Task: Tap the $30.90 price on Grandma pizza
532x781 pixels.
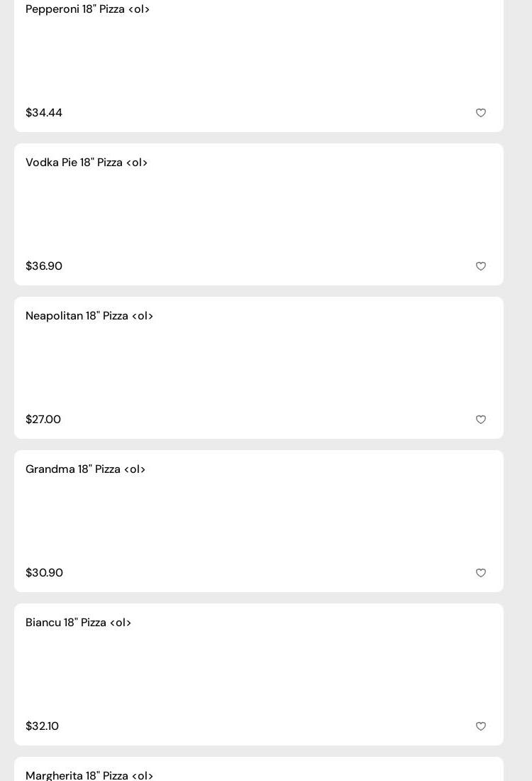Action: (44, 573)
